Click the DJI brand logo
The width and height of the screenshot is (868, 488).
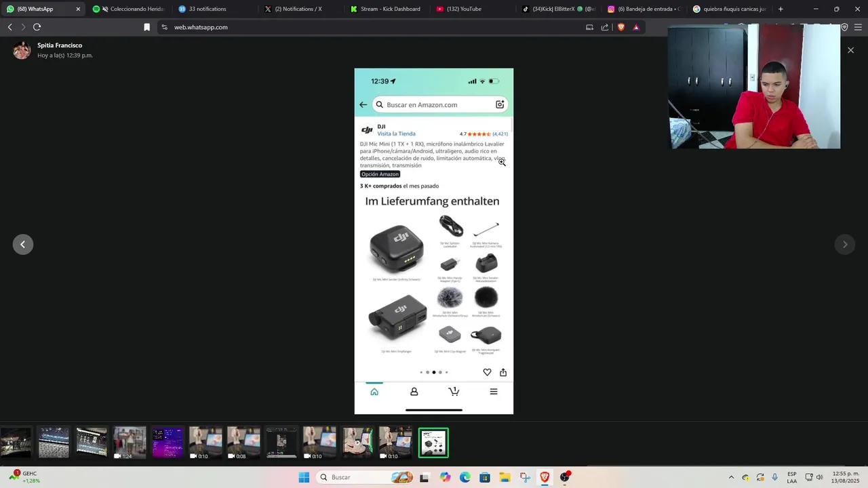coord(367,130)
